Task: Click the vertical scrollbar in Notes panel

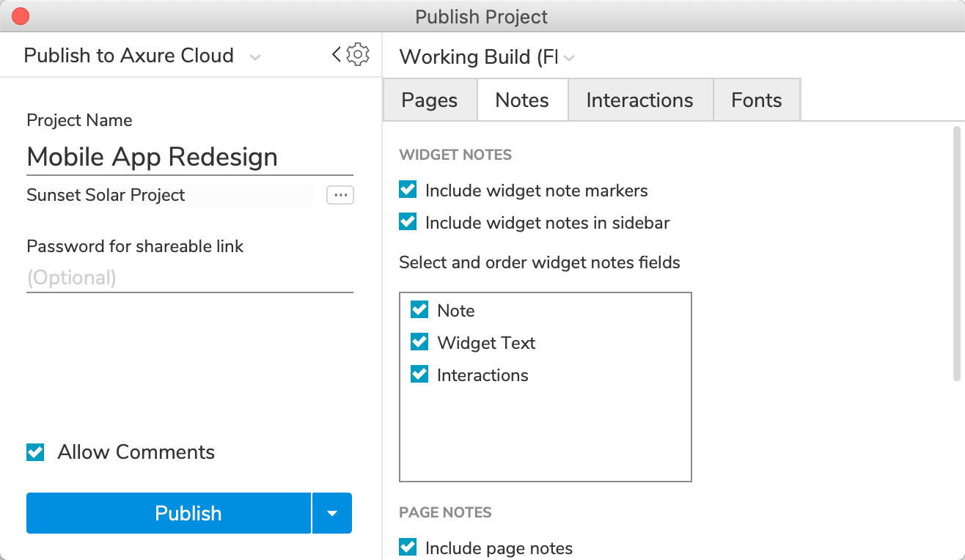Action: pos(955,254)
